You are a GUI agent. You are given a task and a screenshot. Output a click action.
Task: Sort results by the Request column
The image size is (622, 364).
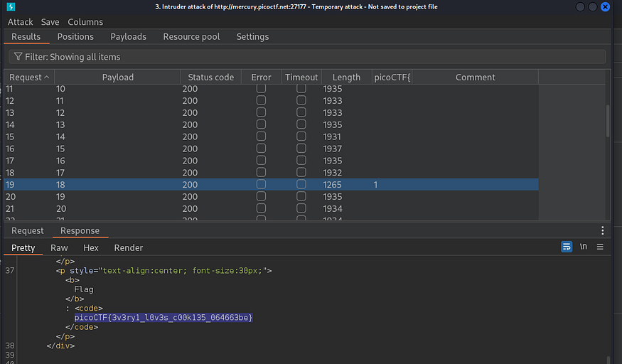click(x=28, y=77)
